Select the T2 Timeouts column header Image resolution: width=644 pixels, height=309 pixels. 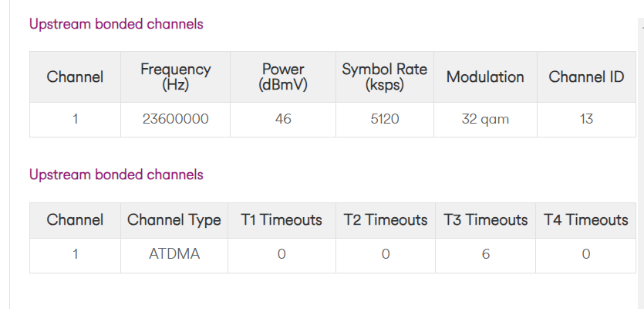tap(386, 220)
